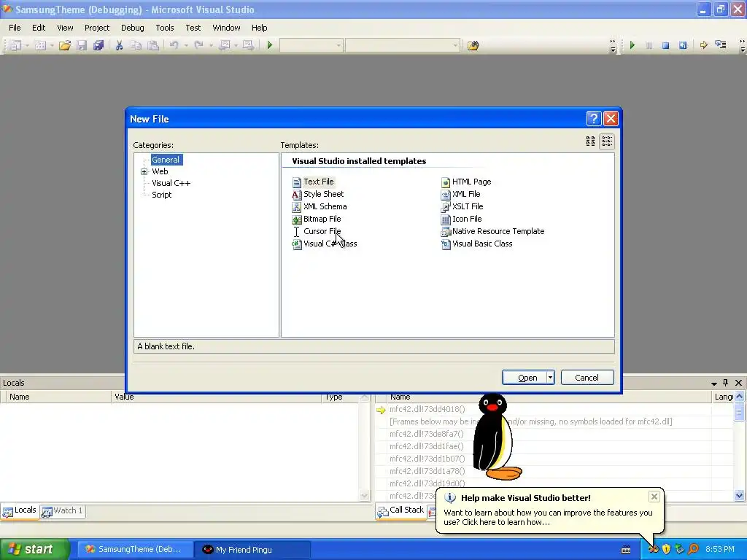The width and height of the screenshot is (747, 560).
Task: Click the Visual Studio tray notification icon
Action: [x=653, y=549]
